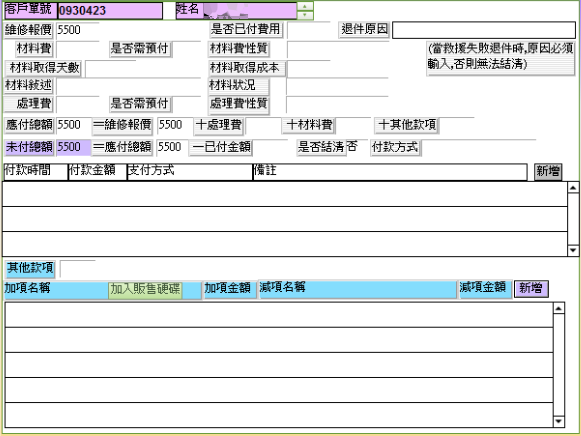581x436 pixels.
Task: Click up arrow of the 其他款項 list scrollbar
Action: click(558, 308)
